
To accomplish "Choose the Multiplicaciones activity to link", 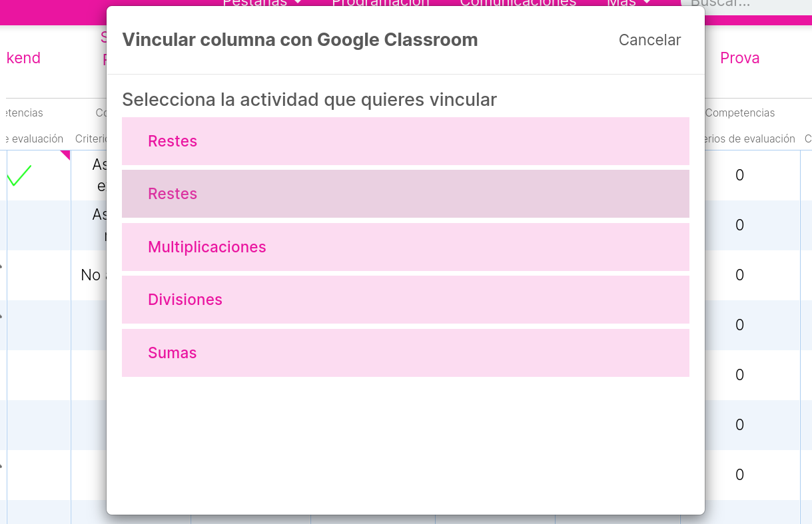I will pos(405,247).
